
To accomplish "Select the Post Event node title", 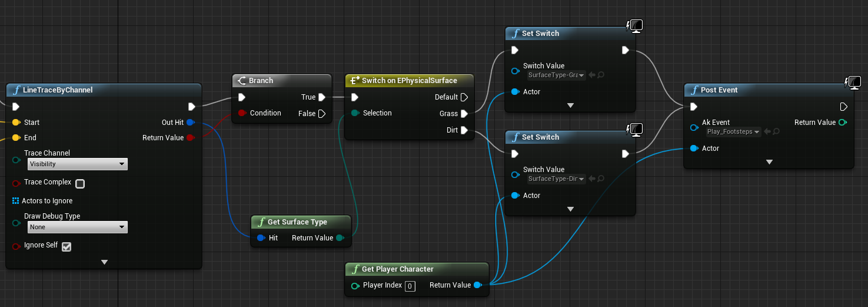I will (719, 90).
